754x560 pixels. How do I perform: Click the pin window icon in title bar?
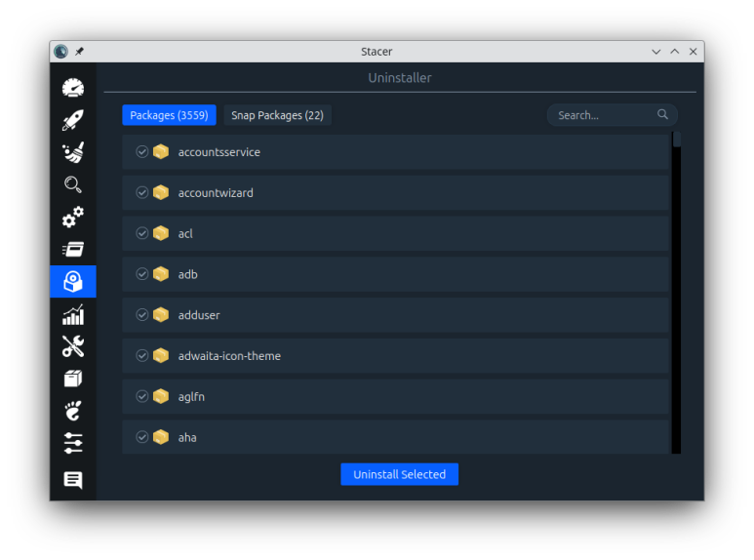pyautogui.click(x=79, y=51)
